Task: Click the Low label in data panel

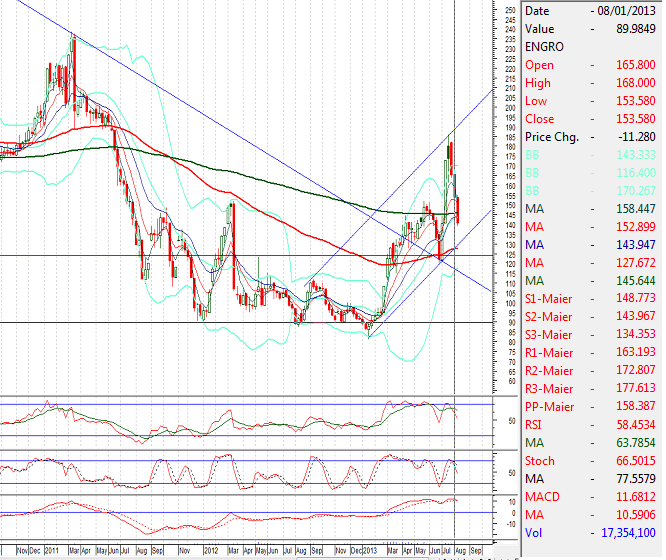Action: click(536, 101)
